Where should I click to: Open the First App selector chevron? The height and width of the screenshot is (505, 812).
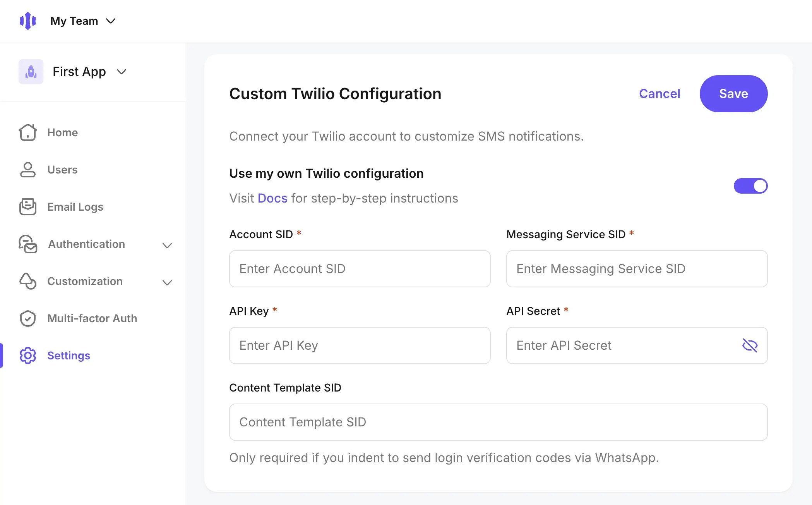122,72
